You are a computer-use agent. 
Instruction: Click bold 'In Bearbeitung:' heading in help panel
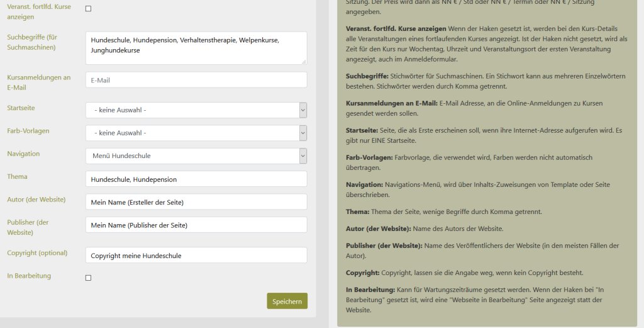[370, 290]
